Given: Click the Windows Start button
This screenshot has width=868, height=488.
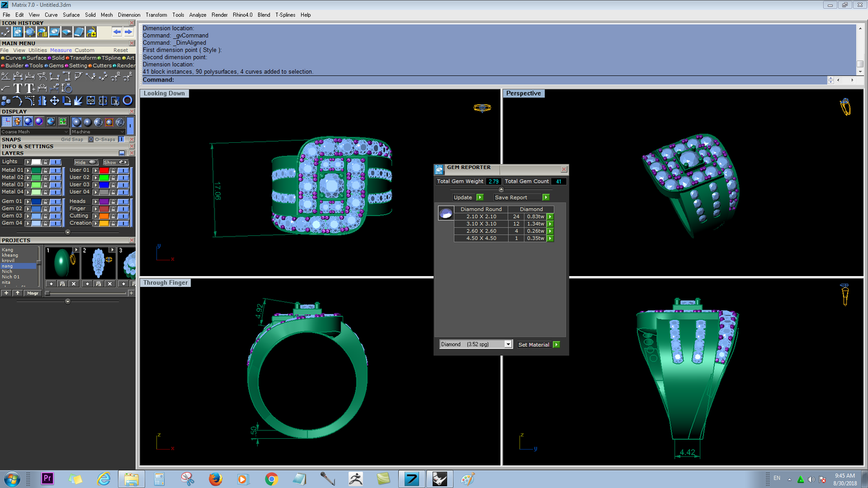Looking at the screenshot, I should pos(11,479).
